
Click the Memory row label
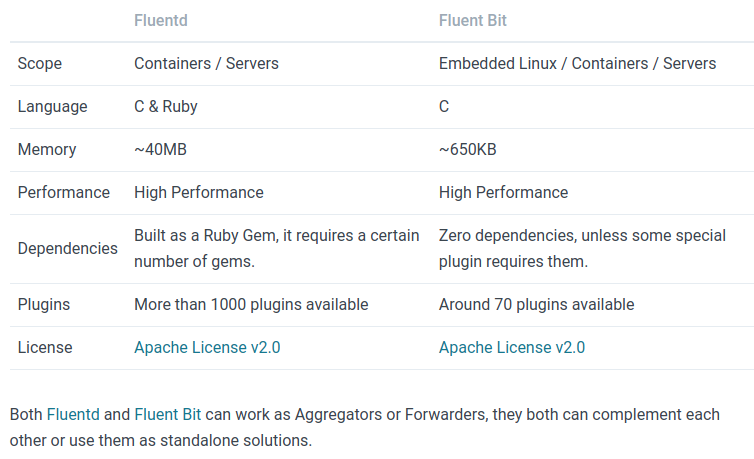47,149
